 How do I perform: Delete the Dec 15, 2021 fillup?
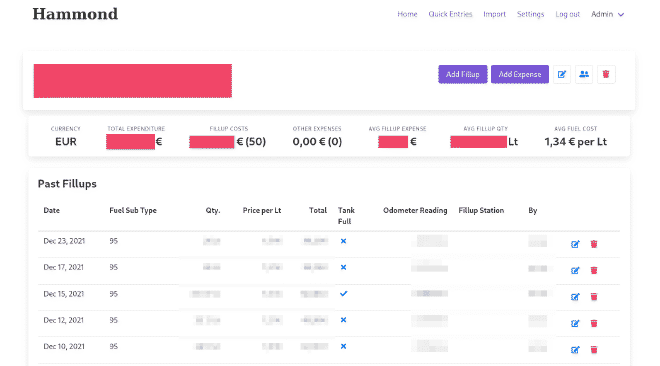coord(594,297)
